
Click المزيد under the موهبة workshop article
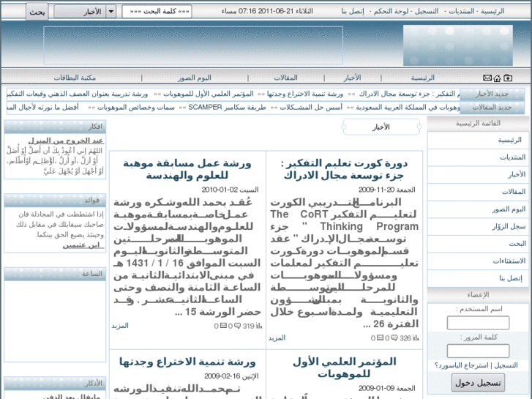pos(120,326)
